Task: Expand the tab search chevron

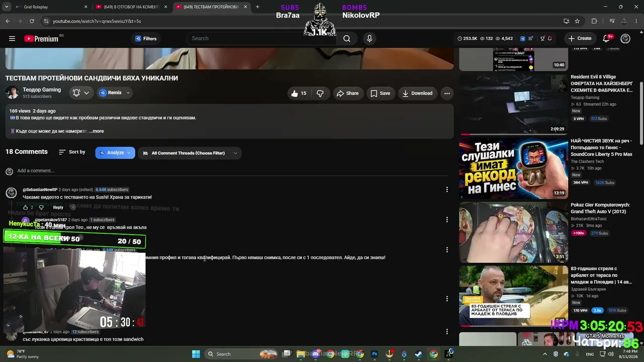Action: coord(6,7)
